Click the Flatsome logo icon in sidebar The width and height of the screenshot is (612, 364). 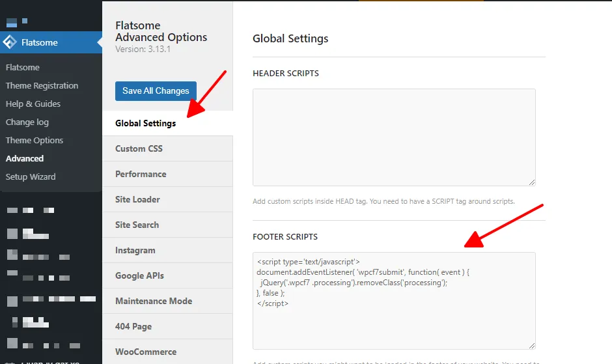pos(10,43)
